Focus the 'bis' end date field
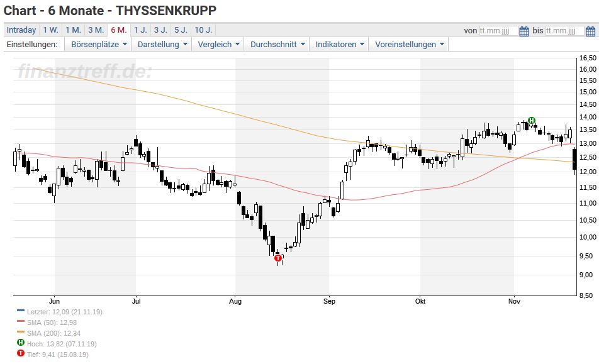 tap(564, 31)
